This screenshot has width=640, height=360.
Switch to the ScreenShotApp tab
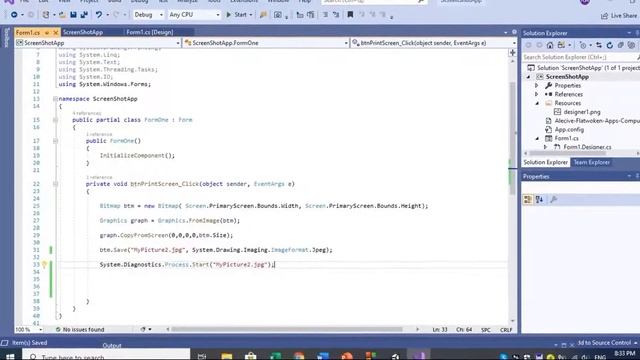[83, 32]
